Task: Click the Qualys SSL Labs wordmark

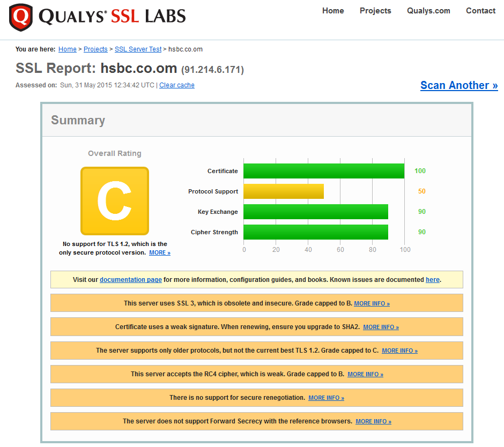Action: point(112,17)
